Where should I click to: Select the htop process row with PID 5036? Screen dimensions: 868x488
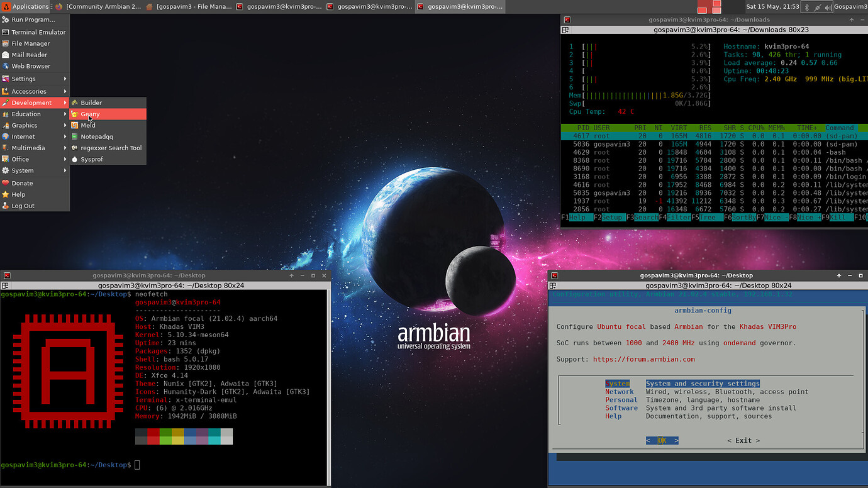715,144
